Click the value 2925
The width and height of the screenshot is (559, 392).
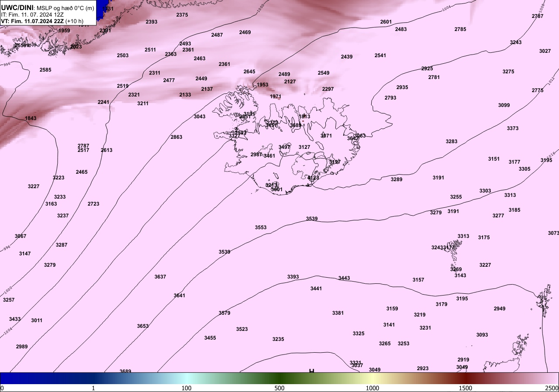[x=427, y=69]
